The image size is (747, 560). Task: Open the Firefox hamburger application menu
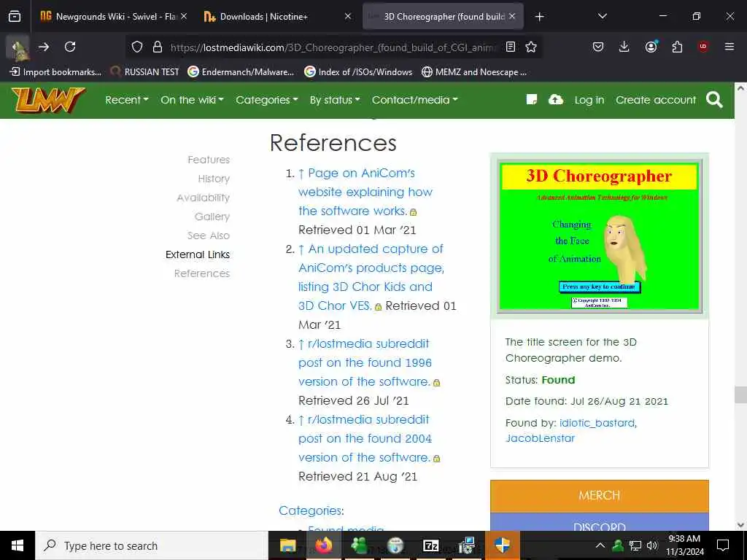(x=729, y=47)
